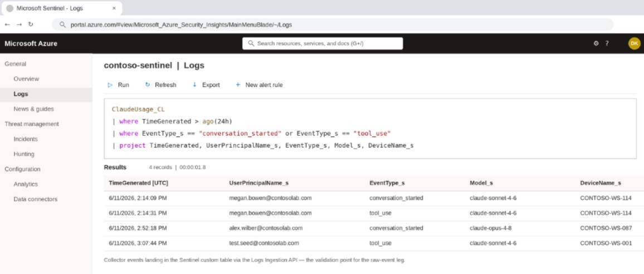
Task: Click the TimeGenerated > ago(24h) query line
Action: (172, 121)
